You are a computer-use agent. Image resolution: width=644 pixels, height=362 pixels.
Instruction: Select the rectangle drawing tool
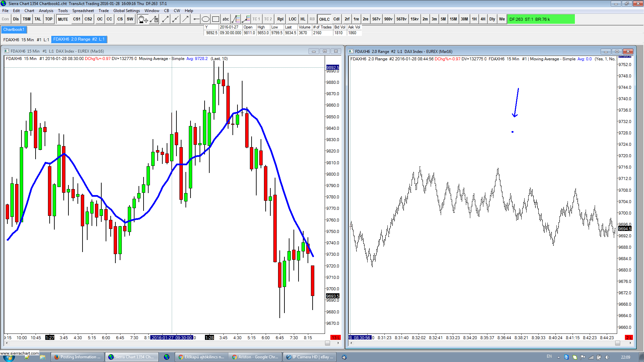[x=216, y=19]
